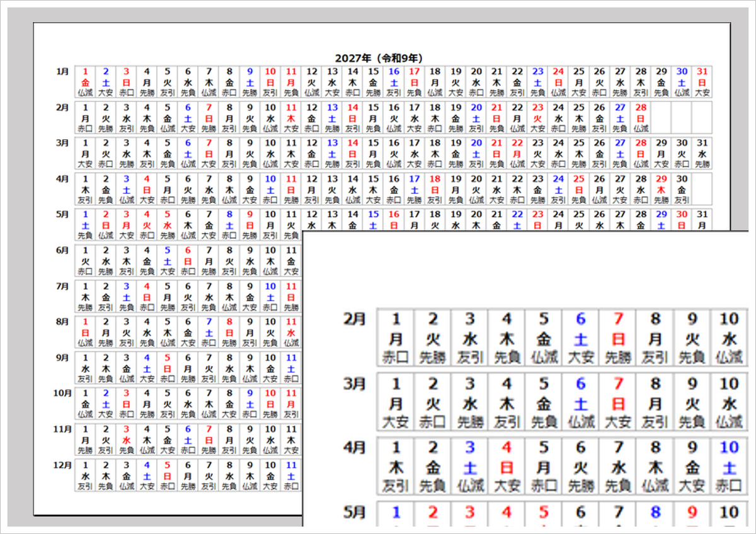Click blue Saturday 10 in the 7月 row
This screenshot has width=756, height=534.
tap(270, 296)
